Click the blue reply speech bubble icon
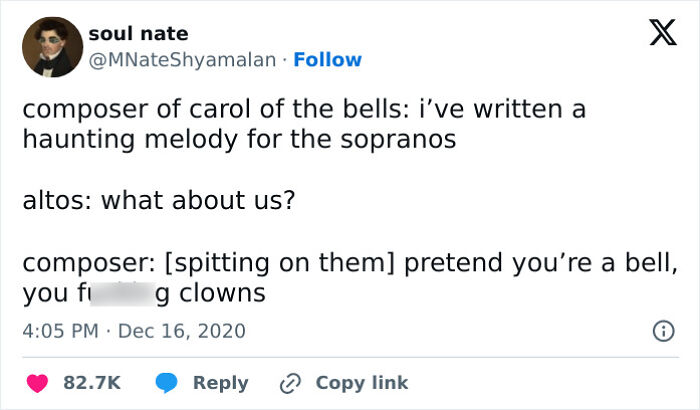700x410 pixels. [x=167, y=382]
